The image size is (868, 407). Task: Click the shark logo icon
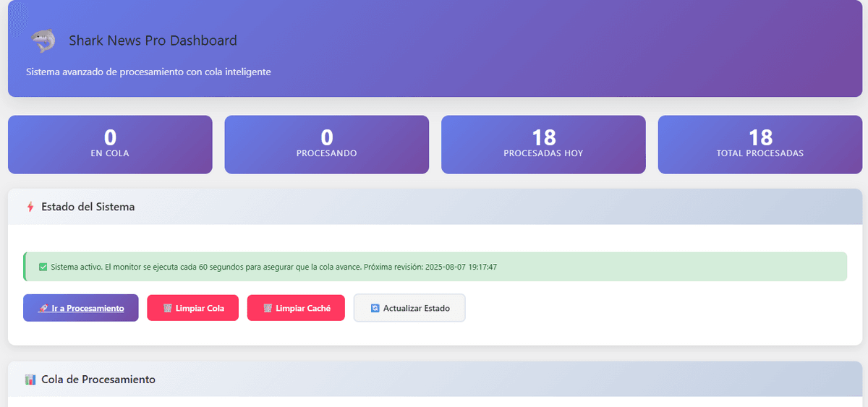[43, 40]
